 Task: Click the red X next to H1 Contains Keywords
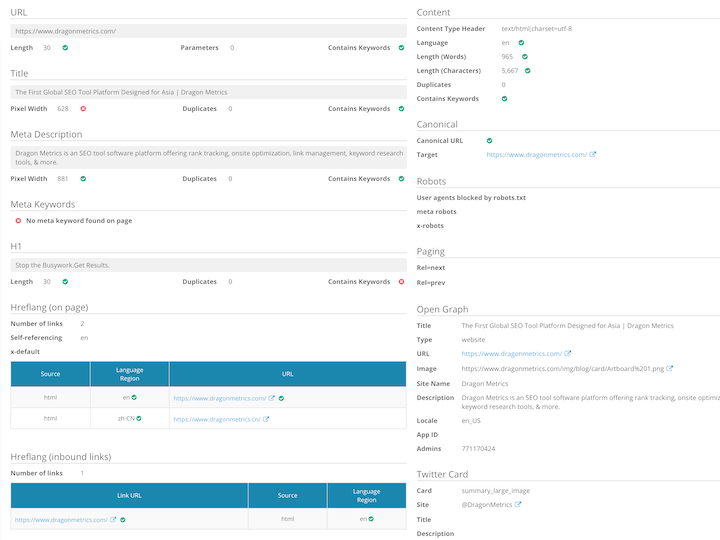tap(401, 282)
